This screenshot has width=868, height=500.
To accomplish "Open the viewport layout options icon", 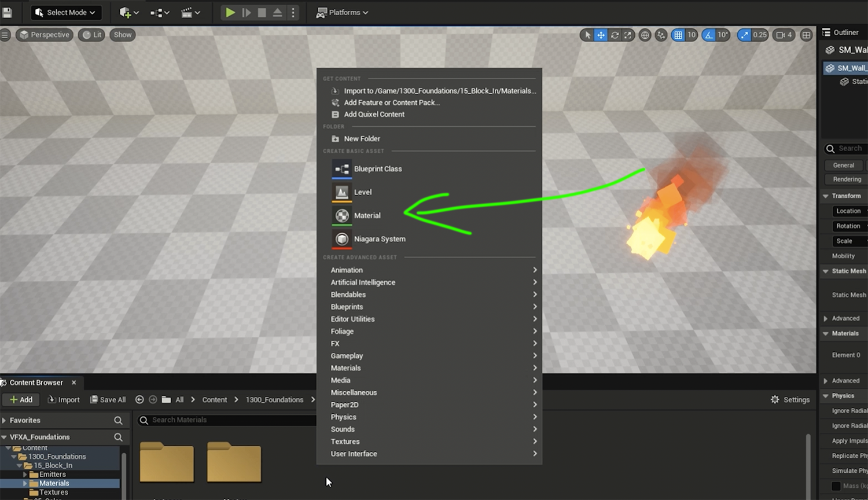I will (806, 35).
